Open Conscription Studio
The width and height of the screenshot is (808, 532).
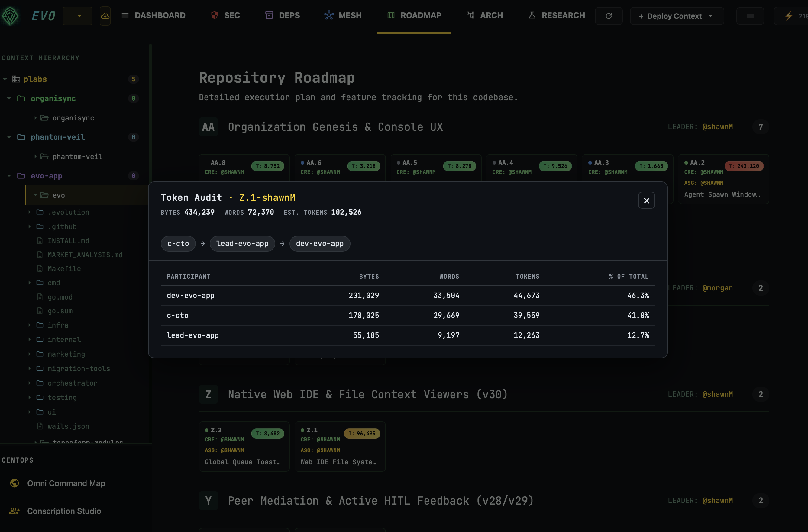(64, 511)
